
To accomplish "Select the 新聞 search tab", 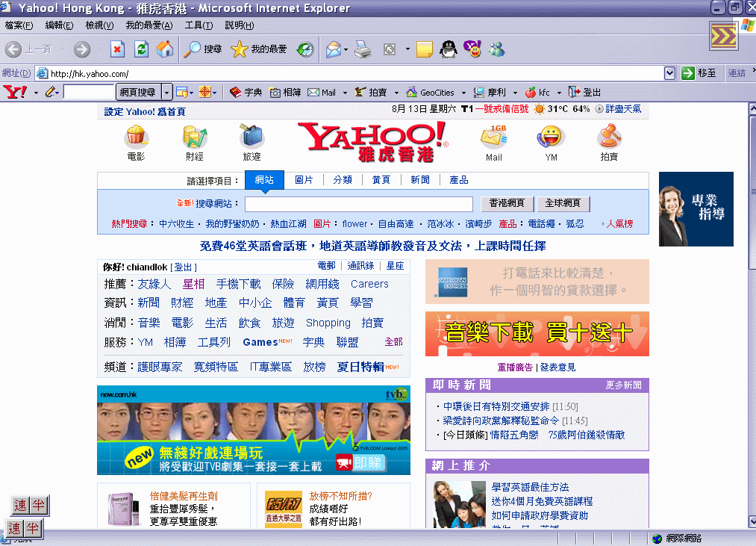I will [x=420, y=180].
